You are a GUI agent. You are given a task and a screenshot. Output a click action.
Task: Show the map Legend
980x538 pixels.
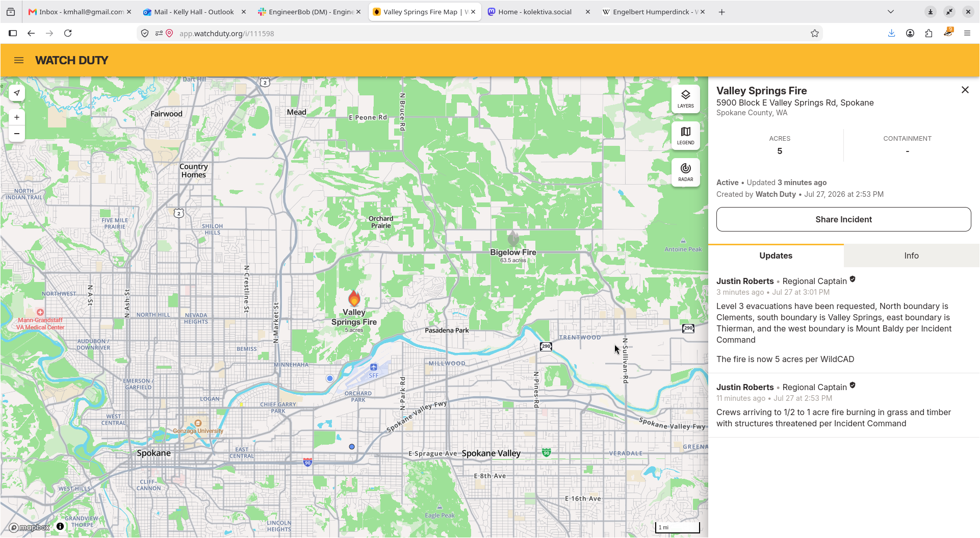[685, 135]
